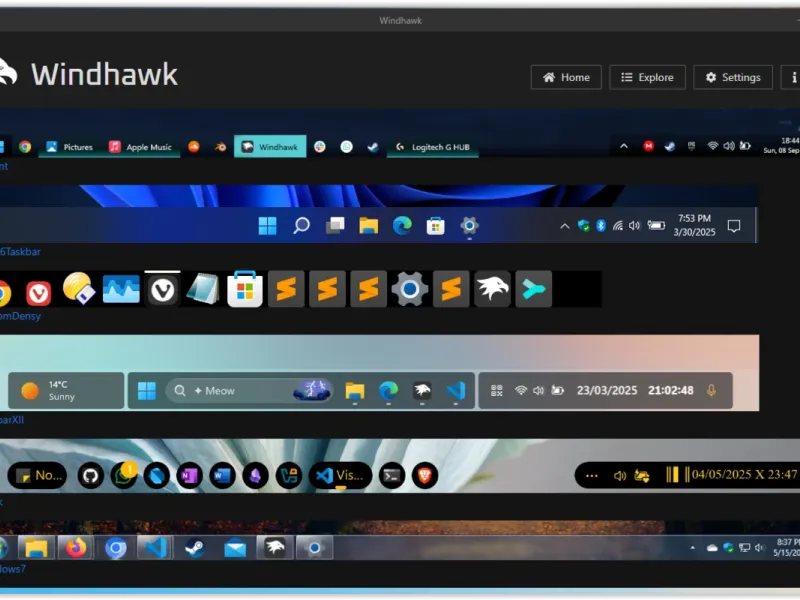Click the large Microsoft Store bag icon
This screenshot has height=600, width=800.
pyautogui.click(x=245, y=289)
